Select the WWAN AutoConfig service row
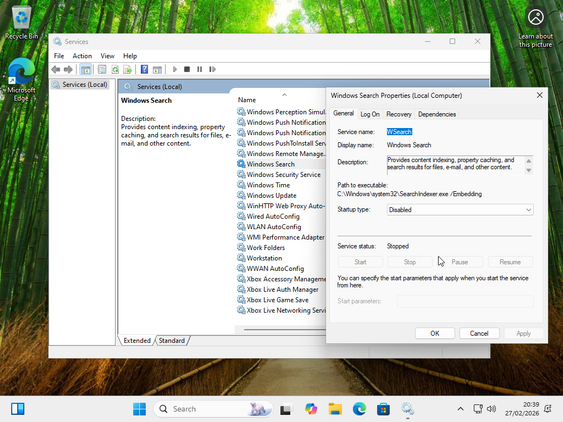Screen dimensions: 563x422 pyautogui.click(x=281, y=268)
